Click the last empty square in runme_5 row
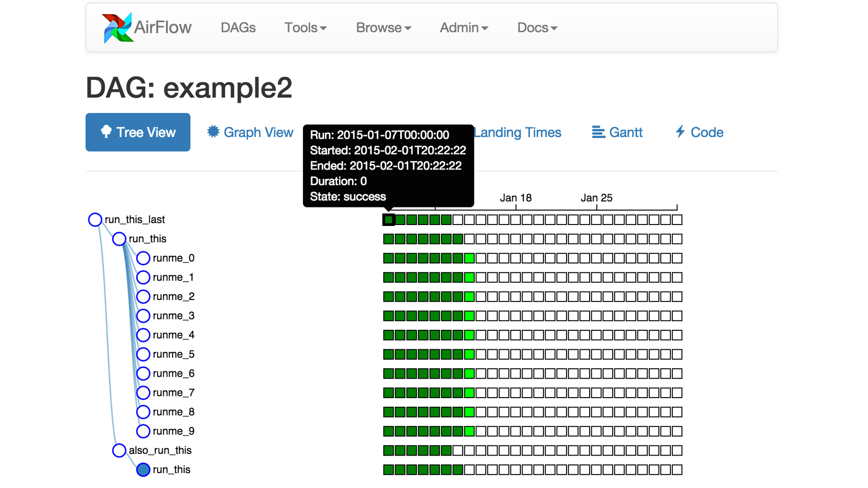 click(677, 354)
